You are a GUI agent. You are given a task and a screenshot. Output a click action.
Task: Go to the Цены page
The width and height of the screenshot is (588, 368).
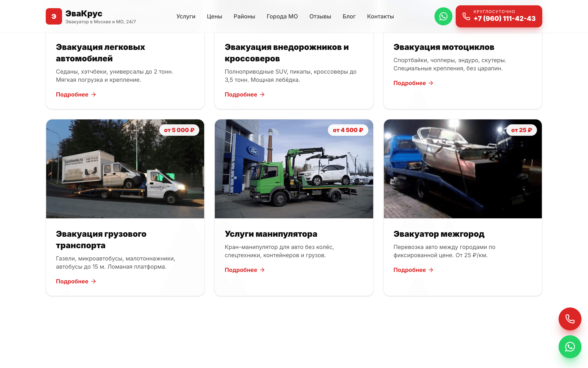tap(214, 16)
